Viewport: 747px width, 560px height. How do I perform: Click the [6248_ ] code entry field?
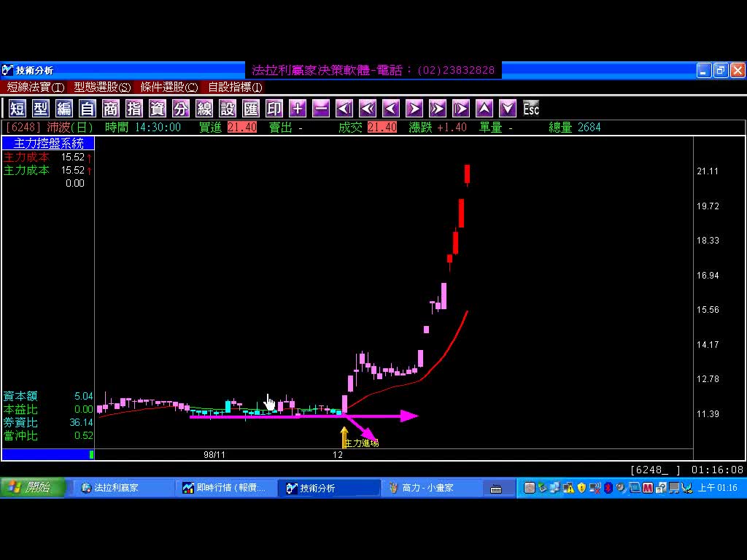click(656, 470)
